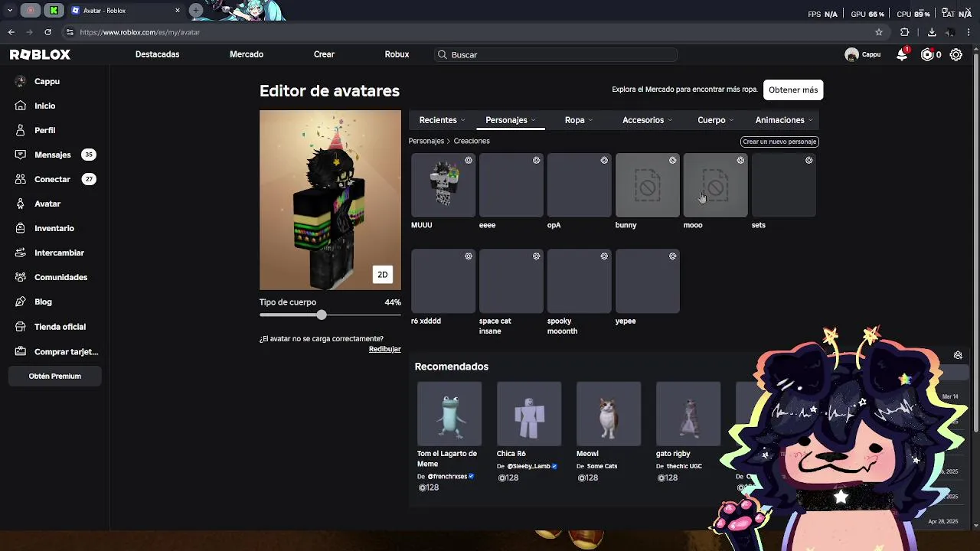Open the Robux balance icon

[x=927, y=54]
